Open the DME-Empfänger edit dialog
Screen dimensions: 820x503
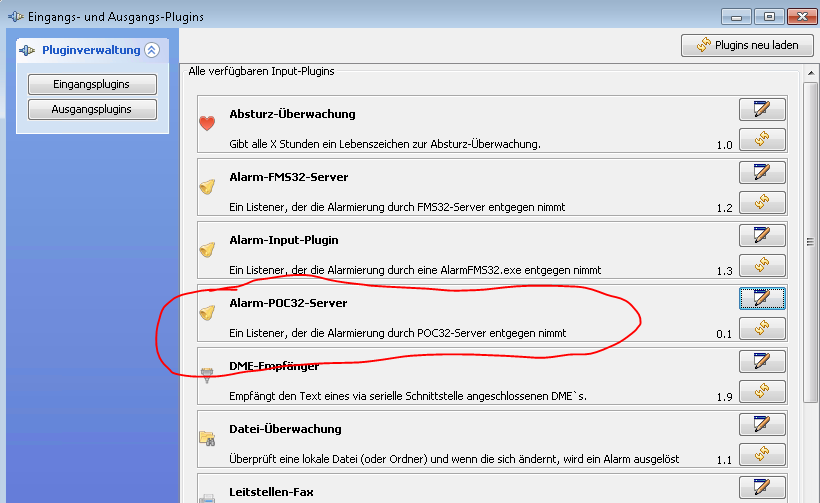point(762,361)
